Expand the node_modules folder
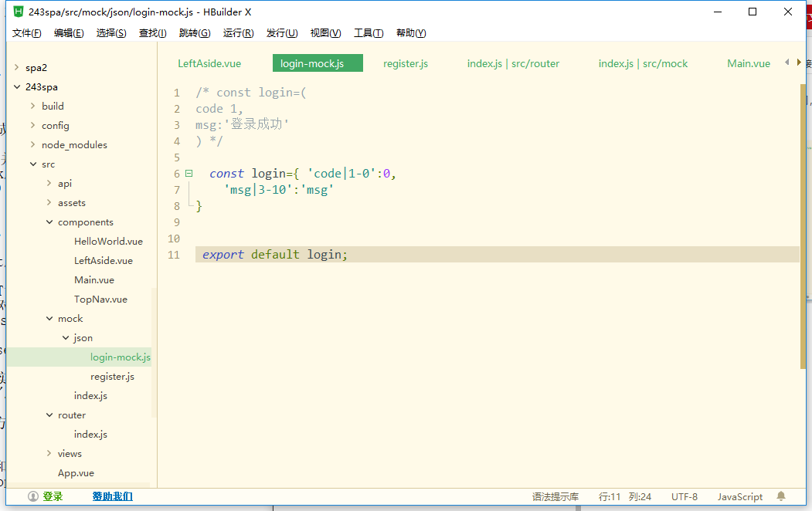The image size is (812, 511). click(x=32, y=145)
